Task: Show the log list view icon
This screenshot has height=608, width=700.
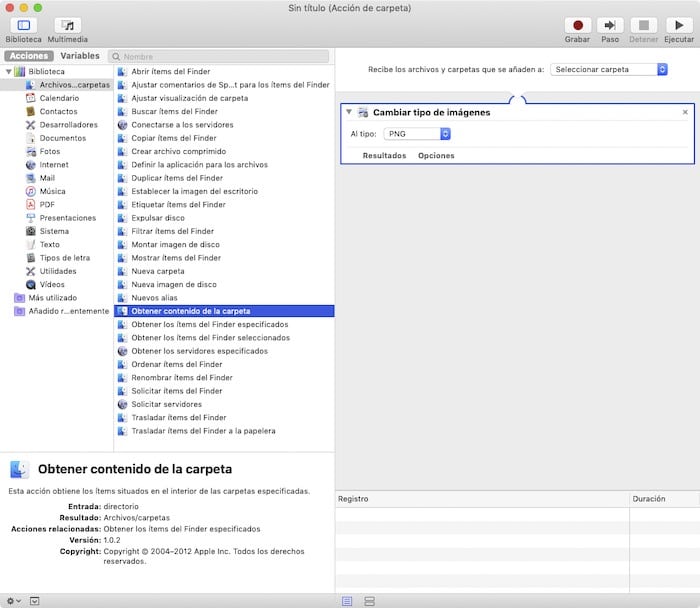Action: 347,600
